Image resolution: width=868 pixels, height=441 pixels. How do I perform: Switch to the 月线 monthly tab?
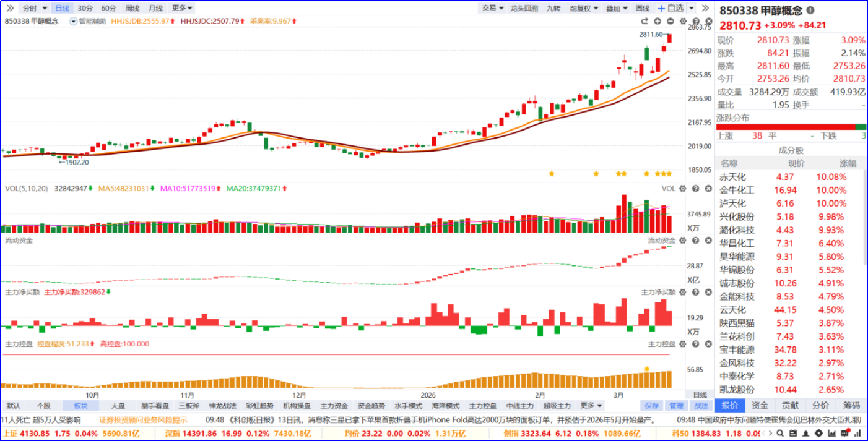tap(155, 8)
